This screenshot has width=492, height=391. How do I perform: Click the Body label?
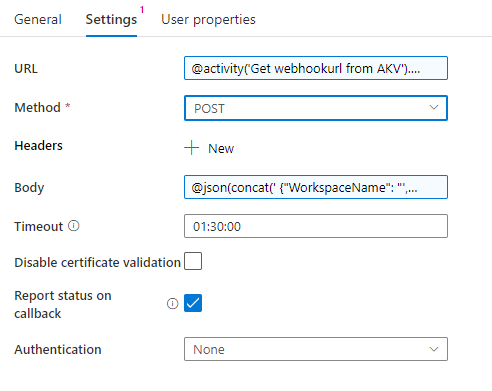click(x=29, y=188)
